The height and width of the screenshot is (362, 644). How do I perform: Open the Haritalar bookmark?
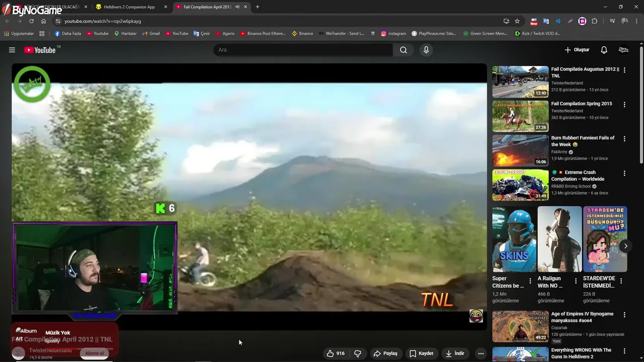pos(125,34)
